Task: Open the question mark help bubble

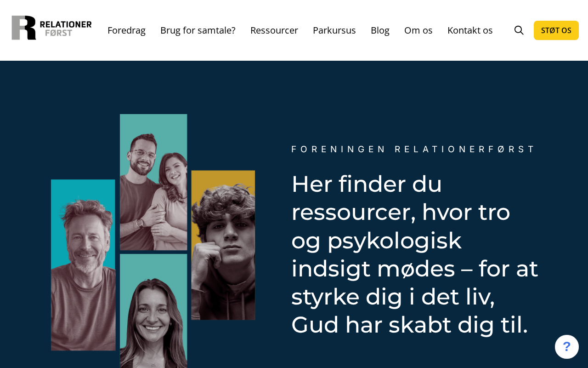Action: coord(567,347)
